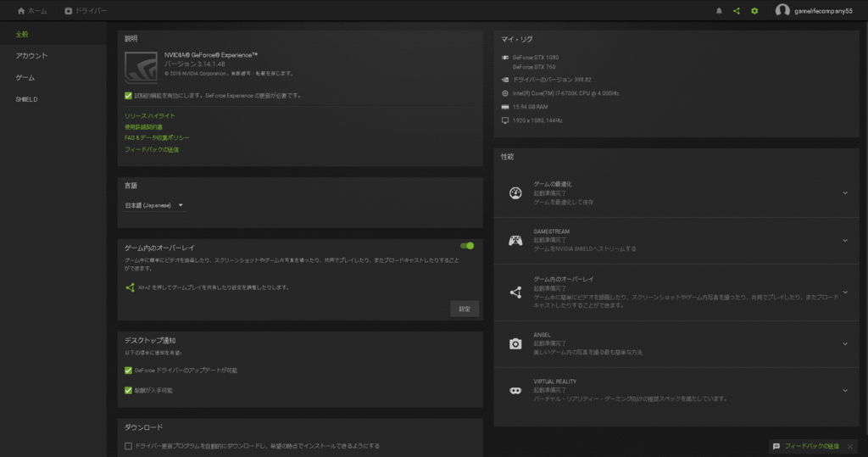Click the NVIDIA GeForce Experience logo
The width and height of the screenshot is (868, 457).
[141, 67]
